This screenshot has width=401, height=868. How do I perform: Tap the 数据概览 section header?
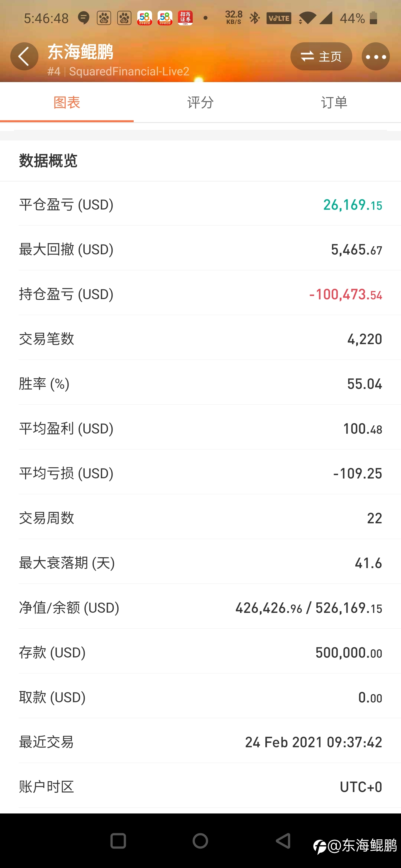tap(48, 161)
